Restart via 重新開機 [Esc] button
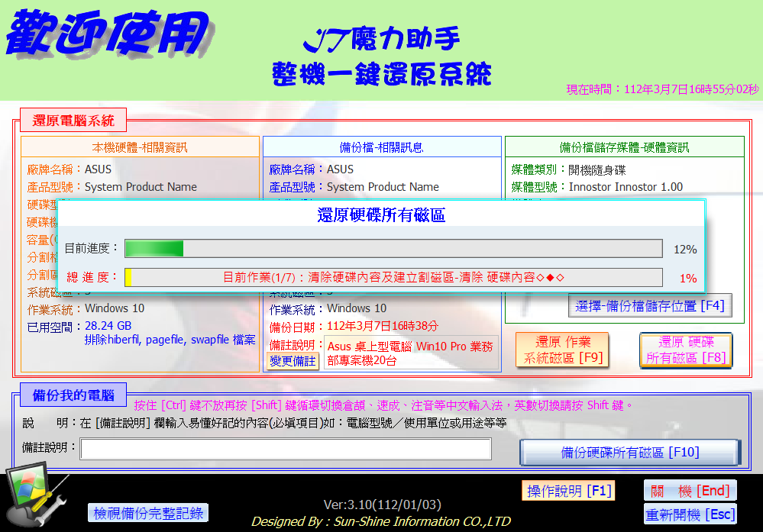 coord(690,514)
